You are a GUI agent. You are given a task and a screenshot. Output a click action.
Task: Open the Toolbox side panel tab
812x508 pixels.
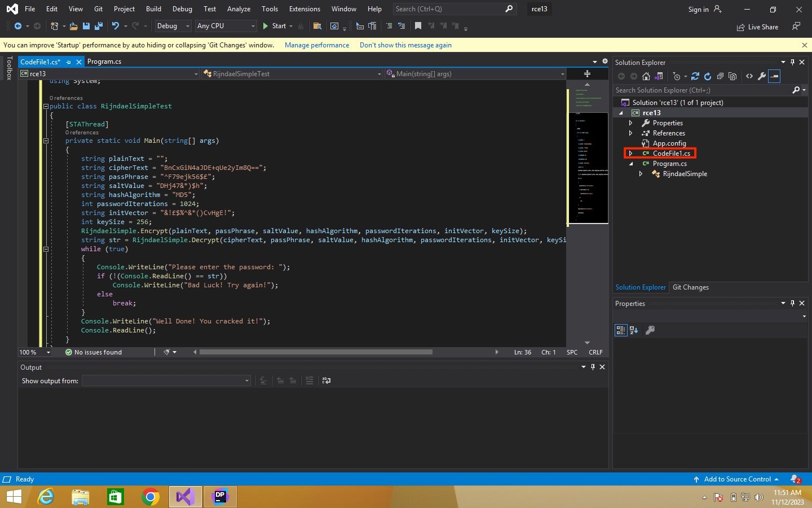[x=9, y=68]
